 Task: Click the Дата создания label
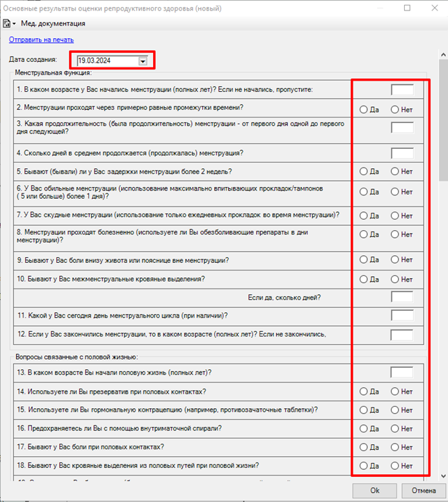(33, 60)
